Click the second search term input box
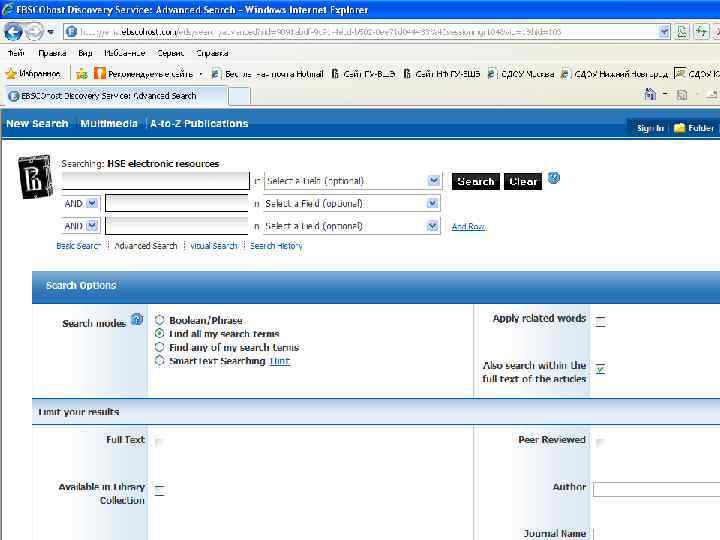 (177, 203)
